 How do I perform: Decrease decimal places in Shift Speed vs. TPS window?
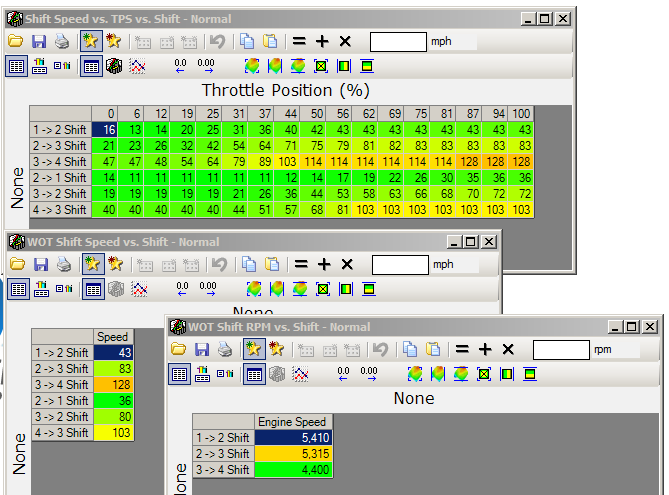click(181, 66)
